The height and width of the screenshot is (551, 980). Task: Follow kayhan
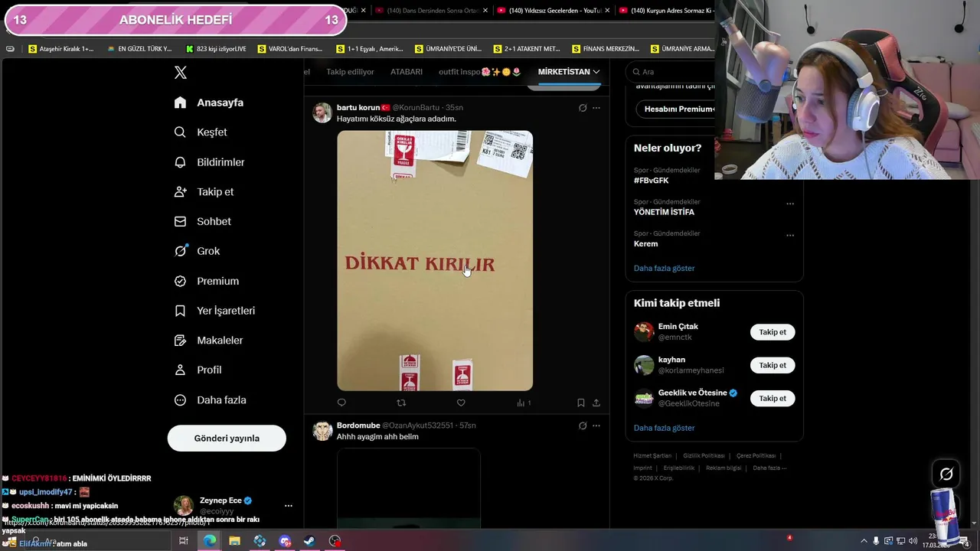773,365
